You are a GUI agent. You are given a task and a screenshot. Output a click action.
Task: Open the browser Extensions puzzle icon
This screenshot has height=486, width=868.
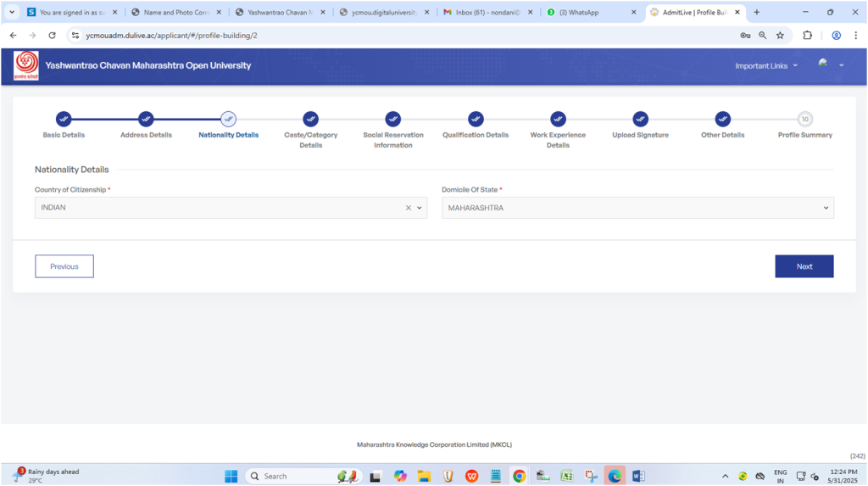[807, 36]
